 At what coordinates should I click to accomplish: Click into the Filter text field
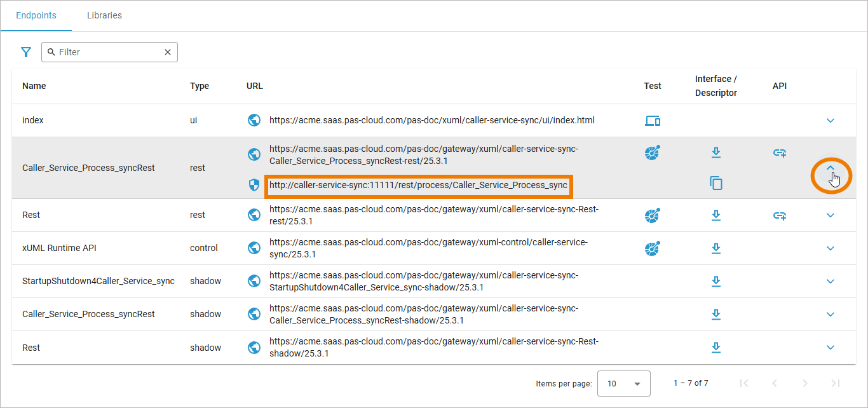tap(108, 52)
